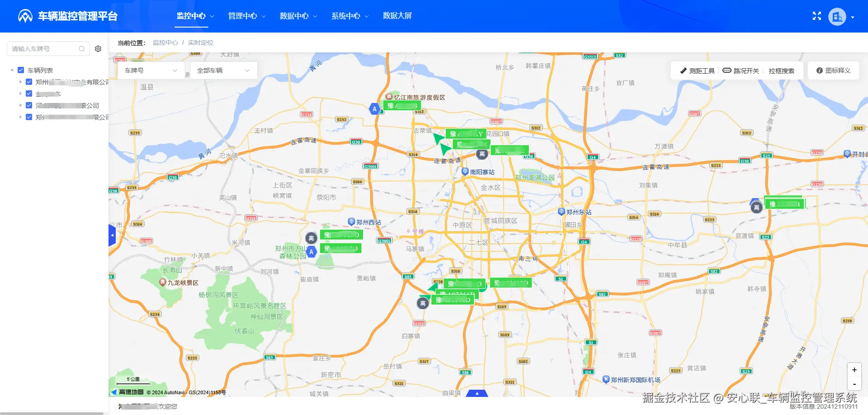Image resolution: width=868 pixels, height=415 pixels.
Task: Click offline vehicle marker south of 贾峪镇
Action: coord(423,303)
